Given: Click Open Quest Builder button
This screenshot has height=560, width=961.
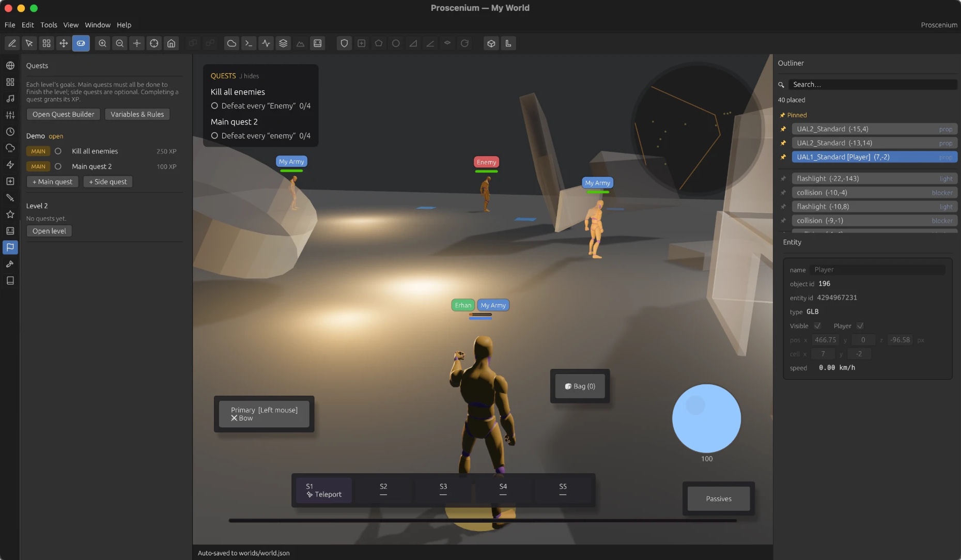Looking at the screenshot, I should pyautogui.click(x=64, y=114).
